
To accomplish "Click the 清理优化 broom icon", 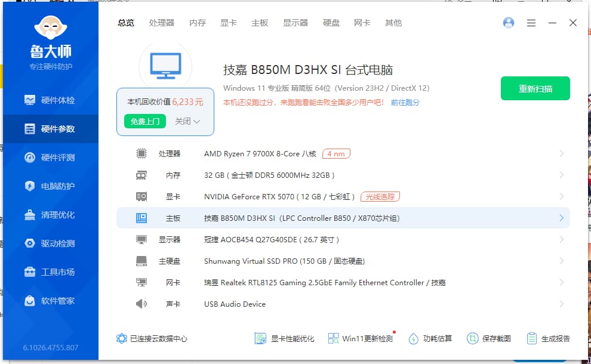I will 30,215.
